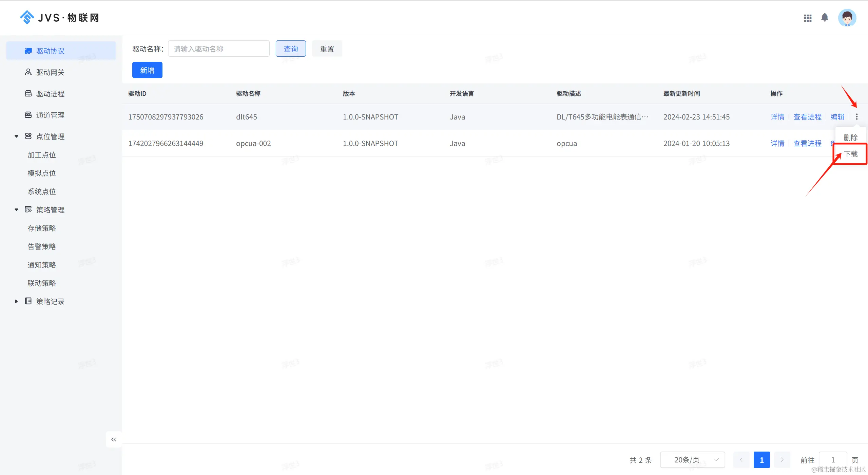Focus the 驱动名称 input field
The width and height of the screenshot is (868, 475).
click(218, 49)
